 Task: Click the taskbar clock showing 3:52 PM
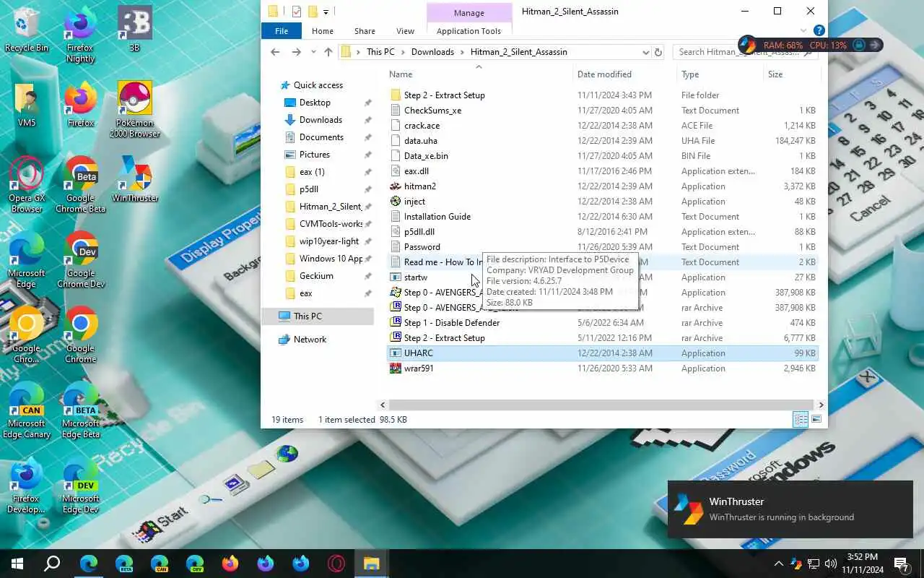(862, 564)
